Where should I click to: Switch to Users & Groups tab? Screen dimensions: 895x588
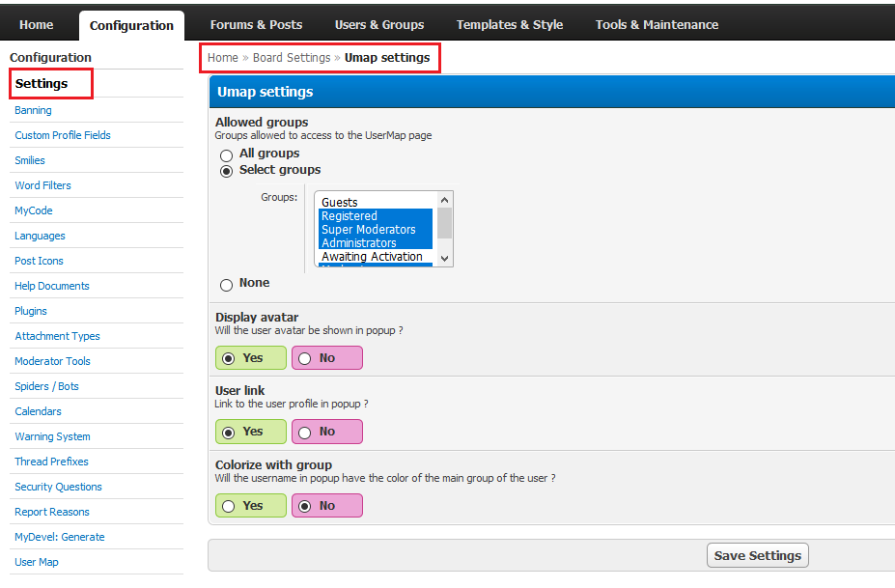tap(378, 24)
